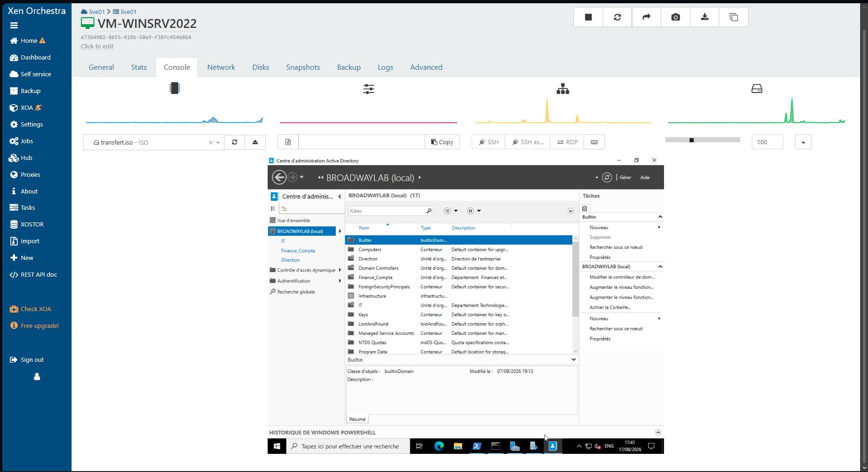This screenshot has width=868, height=472.
Task: Open the Disks tab
Action: (x=261, y=67)
